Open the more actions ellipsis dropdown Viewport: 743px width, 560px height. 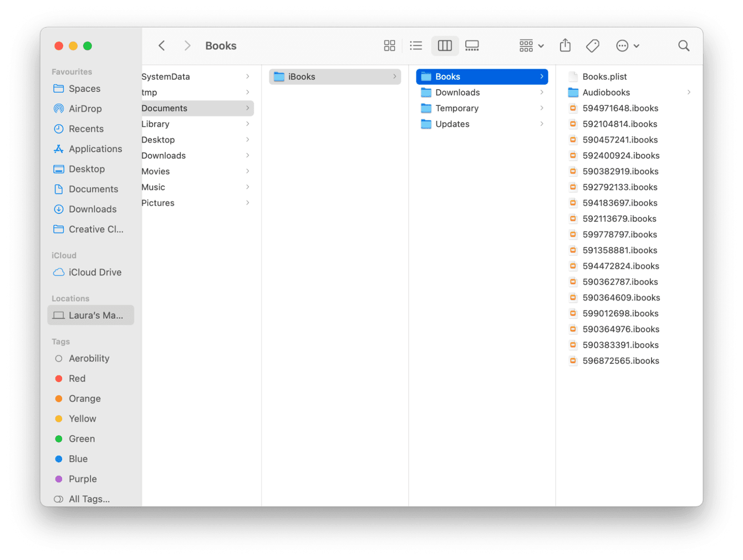[627, 45]
